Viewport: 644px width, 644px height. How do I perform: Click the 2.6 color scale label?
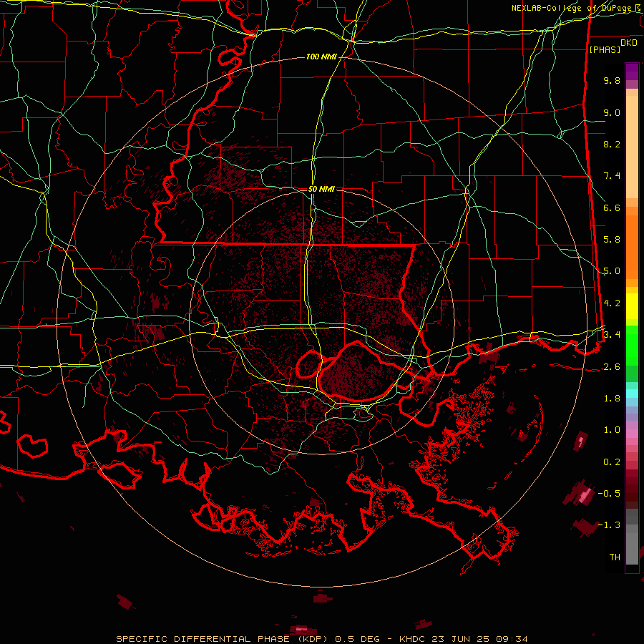(x=612, y=367)
